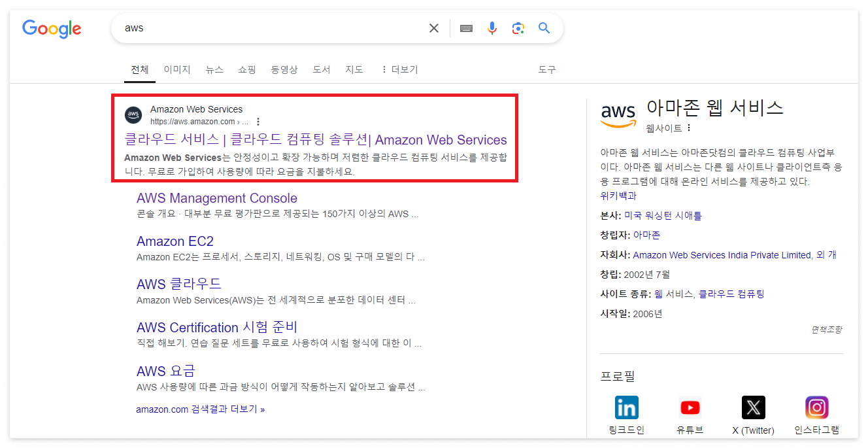Click the aws logo in knowledge panel
Image resolution: width=868 pixels, height=448 pixels.
coord(618,115)
